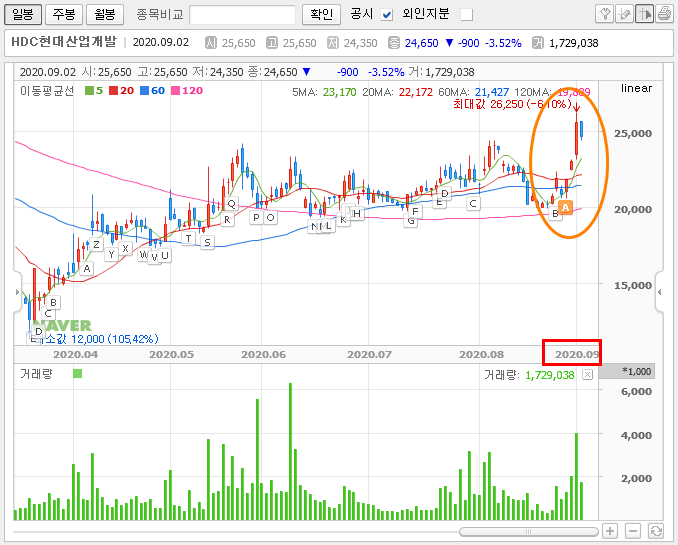Open disclosure marker T
678x545 pixels.
click(x=188, y=238)
